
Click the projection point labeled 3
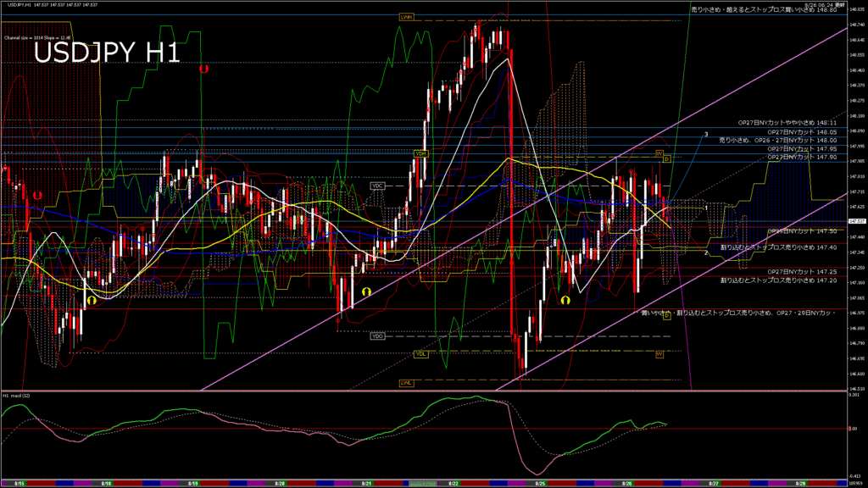coord(706,135)
